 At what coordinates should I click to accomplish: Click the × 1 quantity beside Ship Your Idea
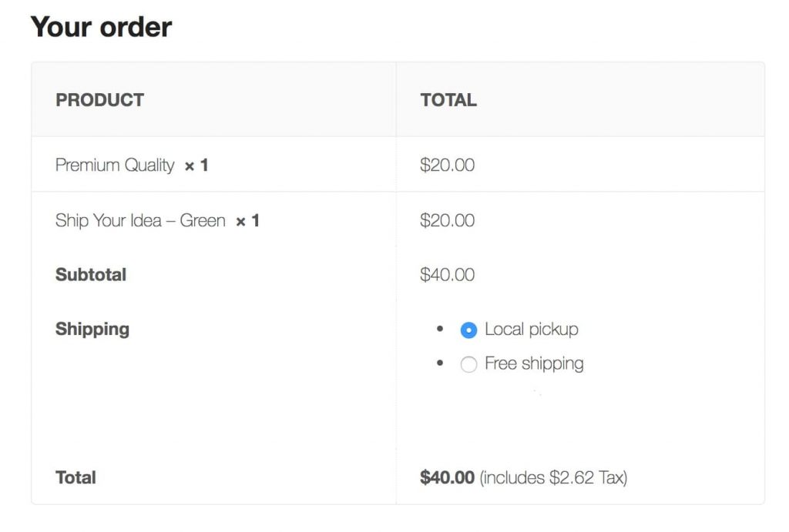tap(247, 222)
